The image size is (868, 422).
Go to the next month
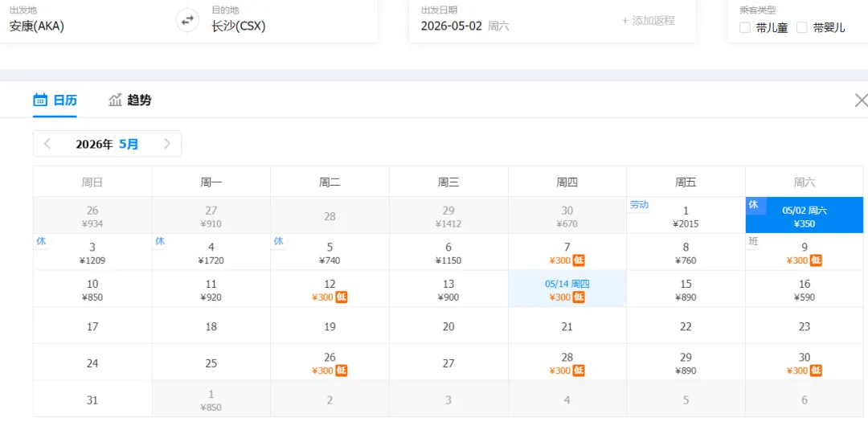(167, 144)
